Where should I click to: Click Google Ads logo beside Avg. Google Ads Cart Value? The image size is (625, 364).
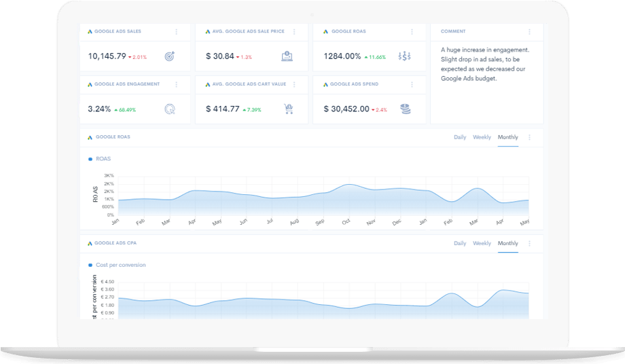[x=208, y=84]
